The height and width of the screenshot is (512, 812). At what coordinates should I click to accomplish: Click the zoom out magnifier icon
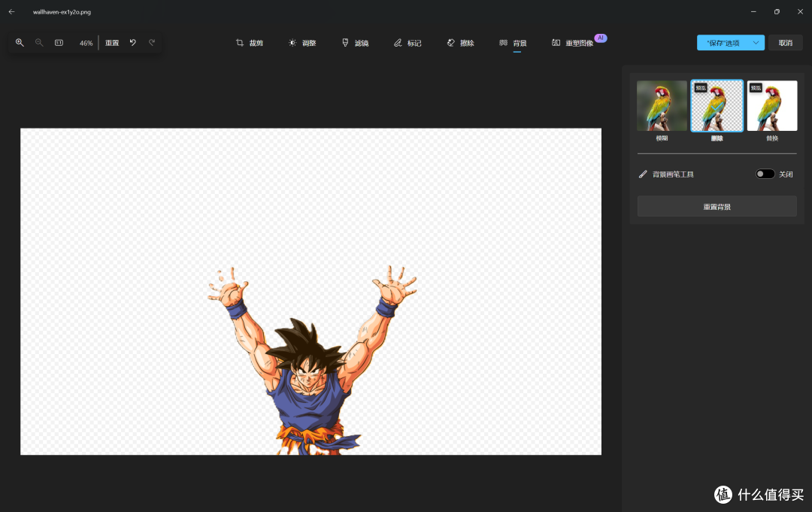pyautogui.click(x=39, y=42)
